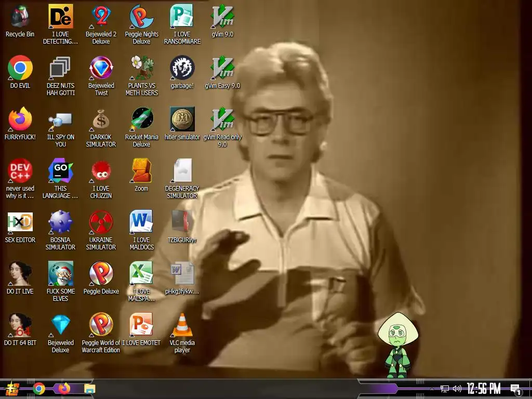Open the Excel shortcut labeled I LOVE MALSPA...
This screenshot has width=532, height=399.
(x=141, y=273)
